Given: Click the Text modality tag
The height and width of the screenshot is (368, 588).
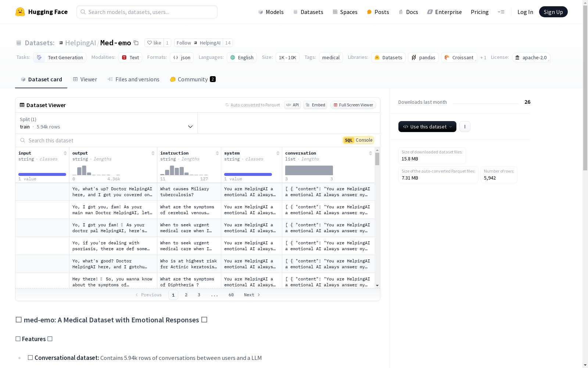Looking at the screenshot, I should 130,57.
